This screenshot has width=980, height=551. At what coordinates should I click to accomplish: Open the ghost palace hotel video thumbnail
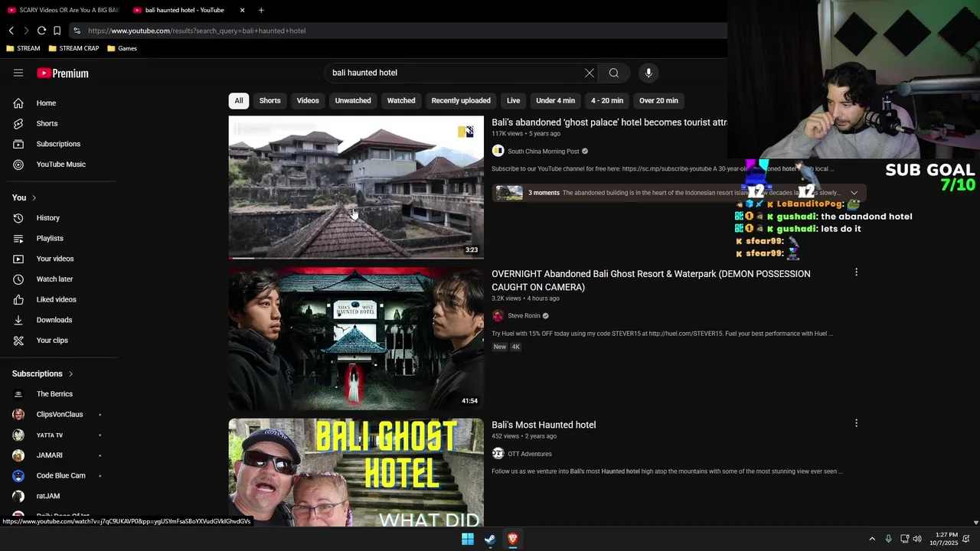[356, 187]
